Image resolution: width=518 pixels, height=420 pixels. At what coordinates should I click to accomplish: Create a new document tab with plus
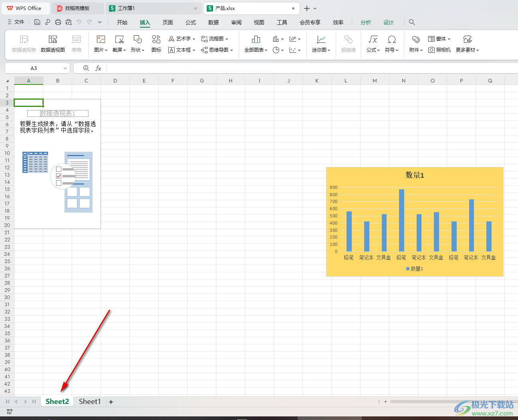(307, 8)
